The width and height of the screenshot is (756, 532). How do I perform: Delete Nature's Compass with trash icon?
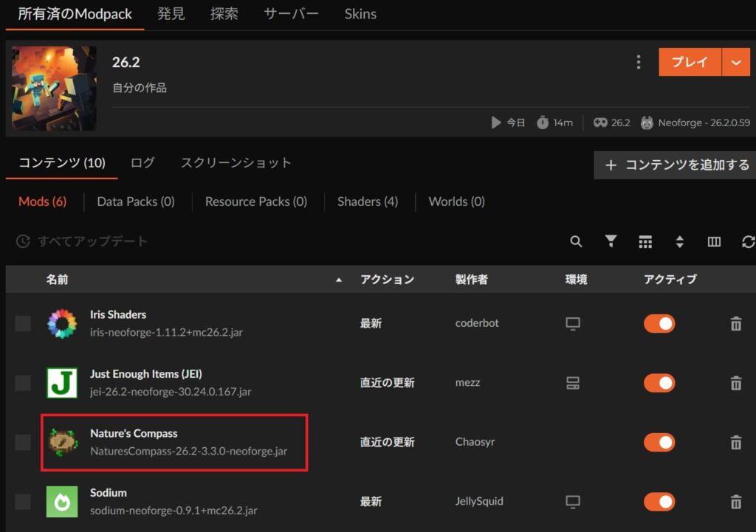(736, 442)
